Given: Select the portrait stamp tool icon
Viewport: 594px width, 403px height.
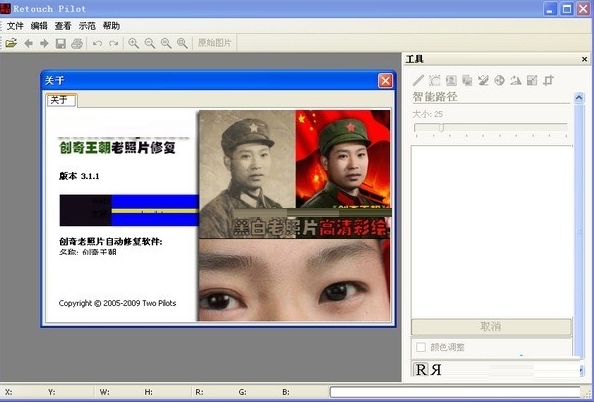Looking at the screenshot, I should point(451,80).
